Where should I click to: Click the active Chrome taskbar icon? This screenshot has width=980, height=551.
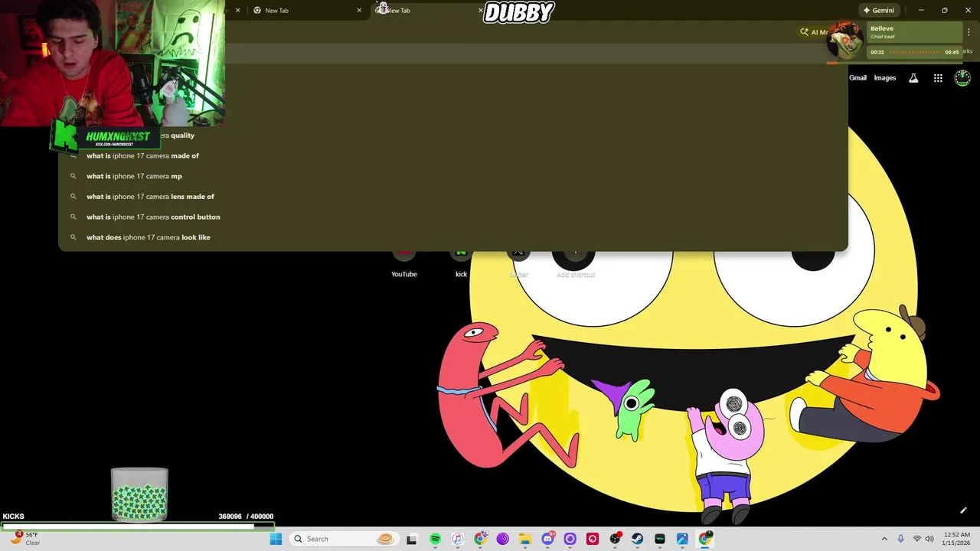(705, 539)
